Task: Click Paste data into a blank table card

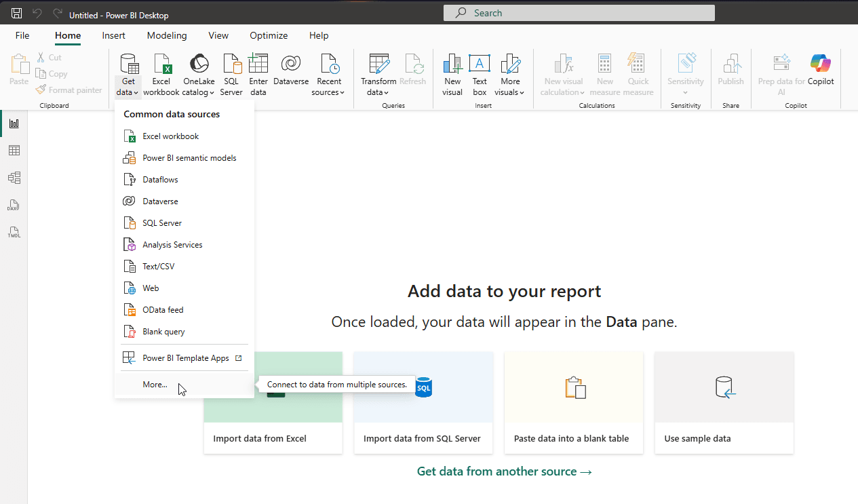Action: (574, 403)
